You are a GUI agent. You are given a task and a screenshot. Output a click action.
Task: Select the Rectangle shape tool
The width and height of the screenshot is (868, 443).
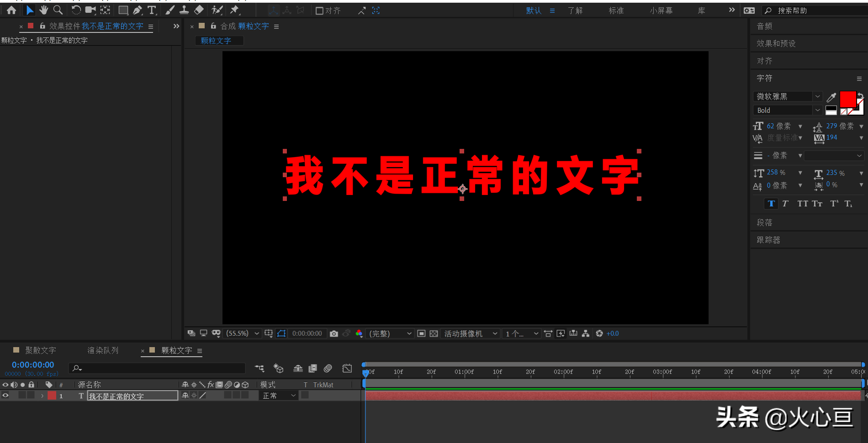point(123,10)
